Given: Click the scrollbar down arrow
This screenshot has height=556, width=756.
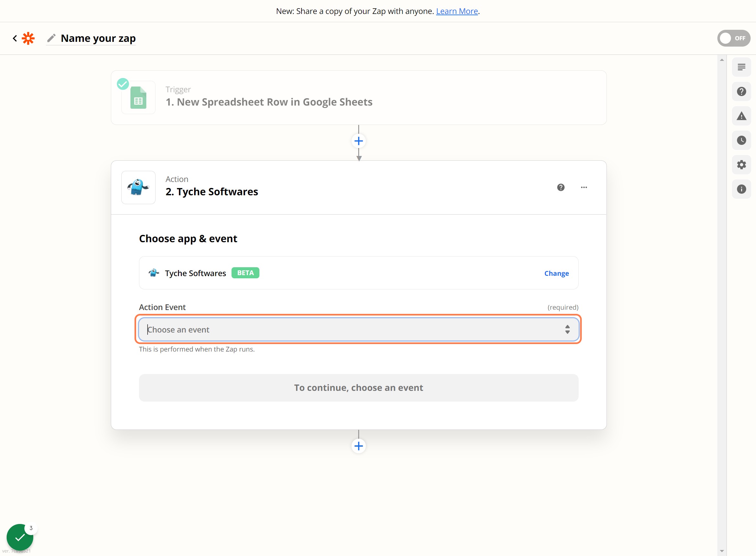Looking at the screenshot, I should tap(722, 551).
